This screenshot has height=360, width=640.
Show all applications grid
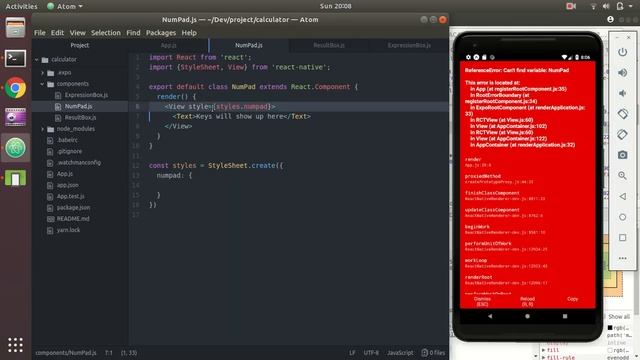click(15, 345)
